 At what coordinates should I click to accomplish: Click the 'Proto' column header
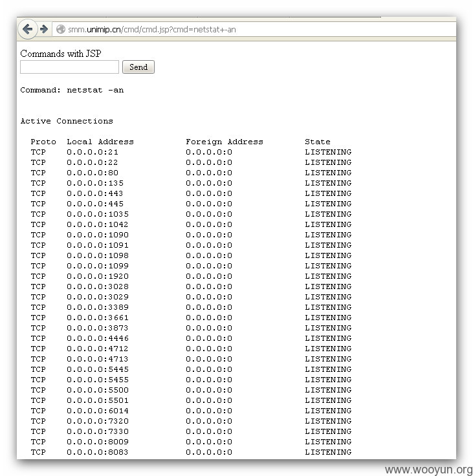(43, 142)
